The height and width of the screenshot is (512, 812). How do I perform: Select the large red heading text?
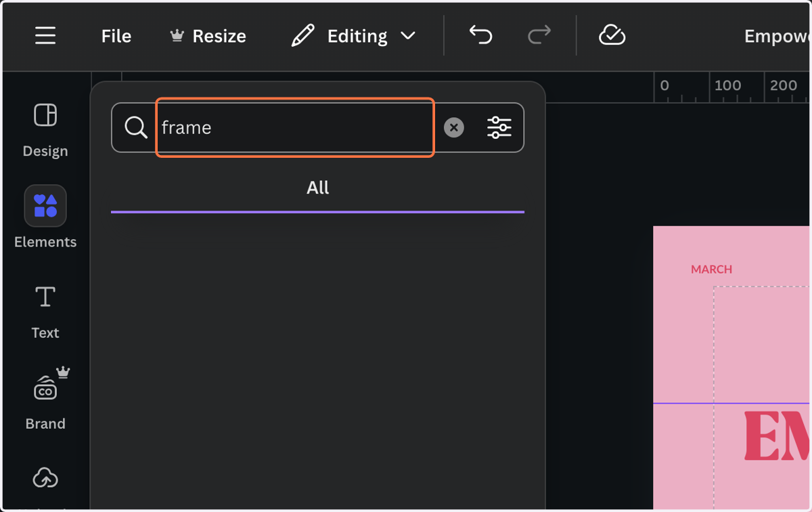point(777,438)
